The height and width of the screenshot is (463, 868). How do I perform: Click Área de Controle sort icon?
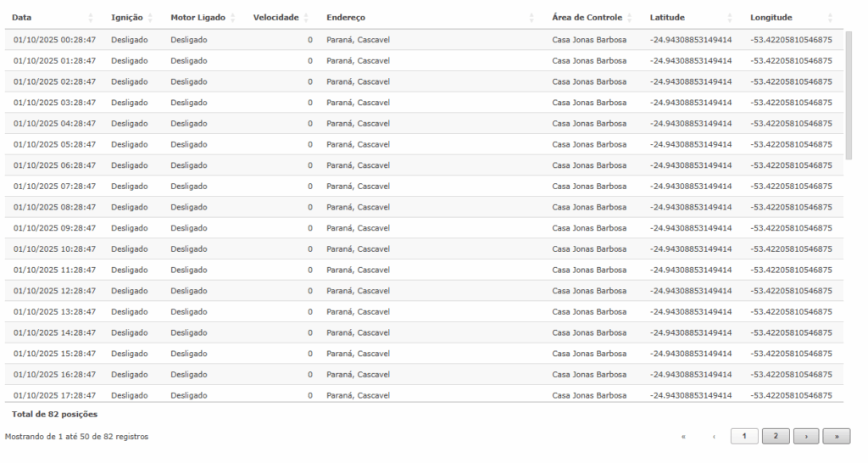[630, 18]
